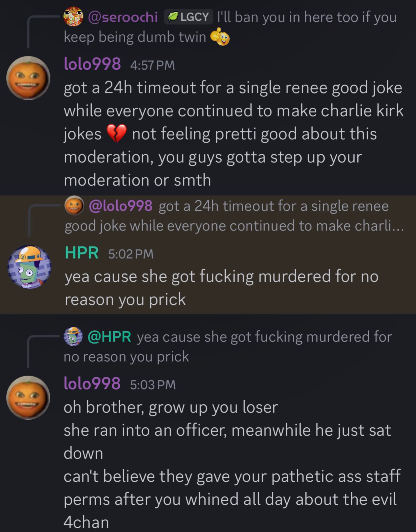Open lolo998's orange avatar at 4:57 PM
The image size is (416, 532).
pos(28,78)
